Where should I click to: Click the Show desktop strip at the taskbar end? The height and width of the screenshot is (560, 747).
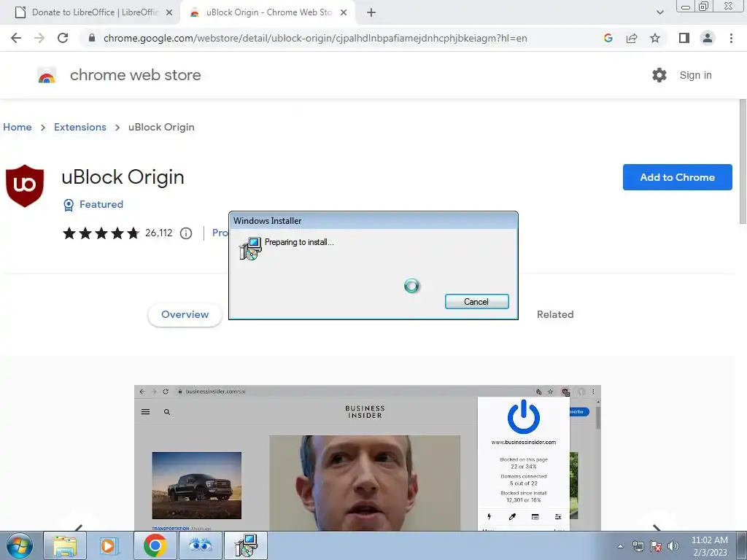[x=741, y=545]
